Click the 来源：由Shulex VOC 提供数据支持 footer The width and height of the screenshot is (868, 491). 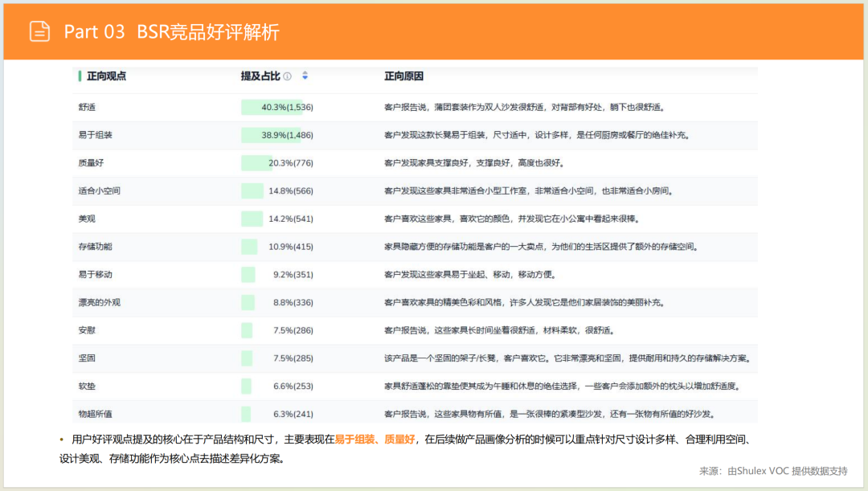(x=773, y=471)
